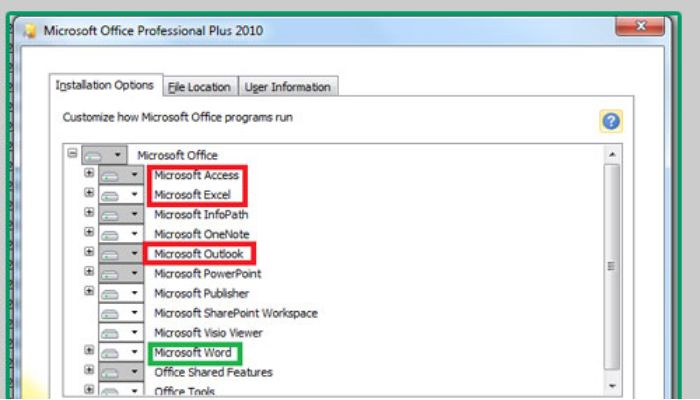700x400 pixels.
Task: Open install state dropdown for Microsoft Publisher
Action: (x=121, y=293)
